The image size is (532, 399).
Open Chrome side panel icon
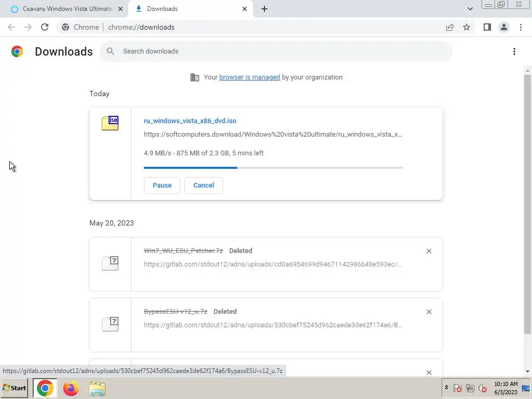(487, 27)
